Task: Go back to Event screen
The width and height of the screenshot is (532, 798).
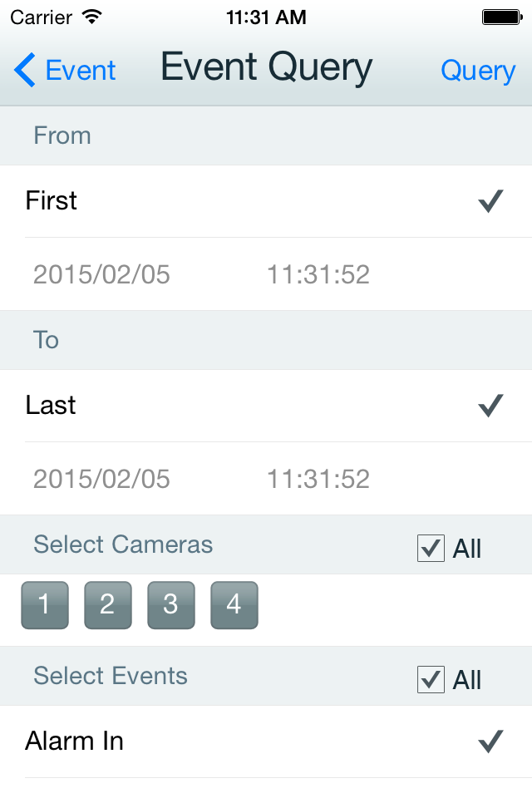Action: point(65,70)
